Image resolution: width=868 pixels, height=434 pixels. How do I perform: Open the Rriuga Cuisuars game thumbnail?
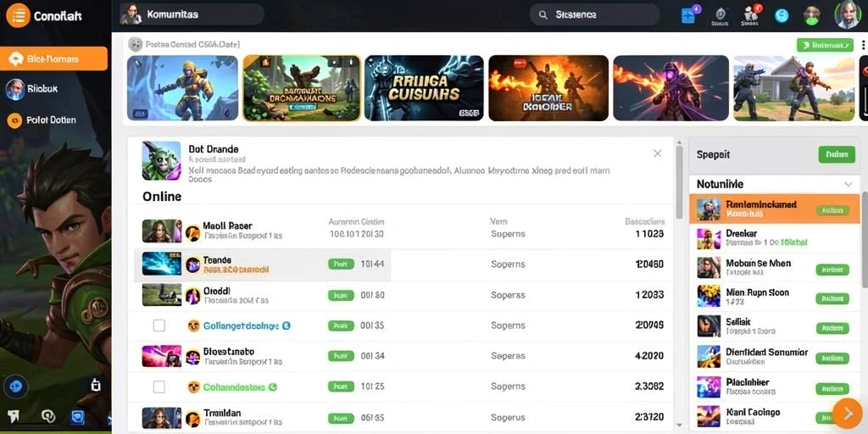pos(424,88)
